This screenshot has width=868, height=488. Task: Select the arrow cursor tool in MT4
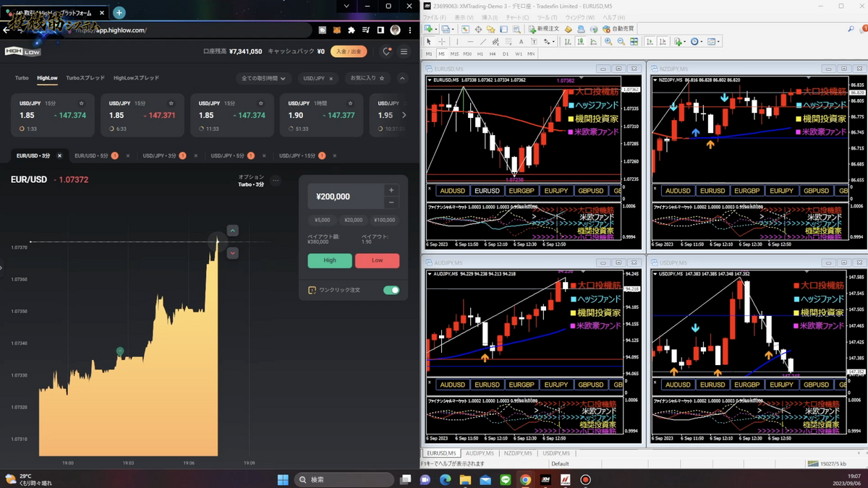pyautogui.click(x=430, y=42)
